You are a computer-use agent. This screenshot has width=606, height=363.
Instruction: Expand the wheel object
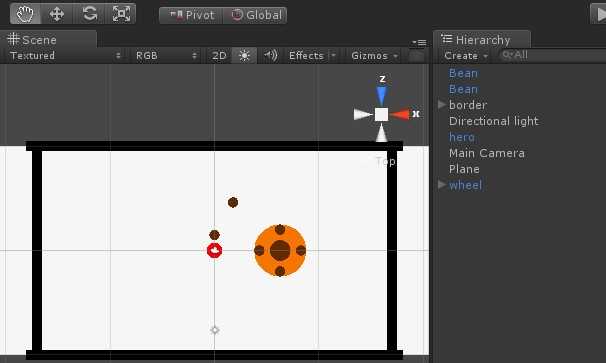[x=442, y=185]
